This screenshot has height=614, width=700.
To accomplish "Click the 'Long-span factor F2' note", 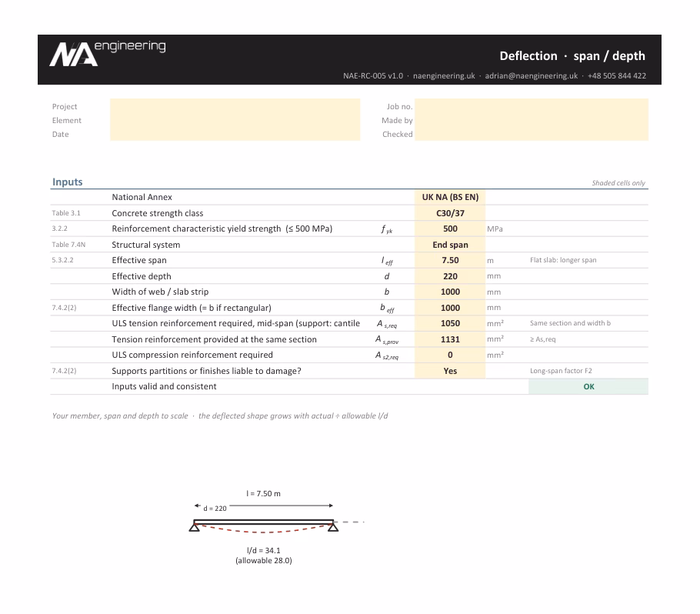I will pyautogui.click(x=561, y=371).
